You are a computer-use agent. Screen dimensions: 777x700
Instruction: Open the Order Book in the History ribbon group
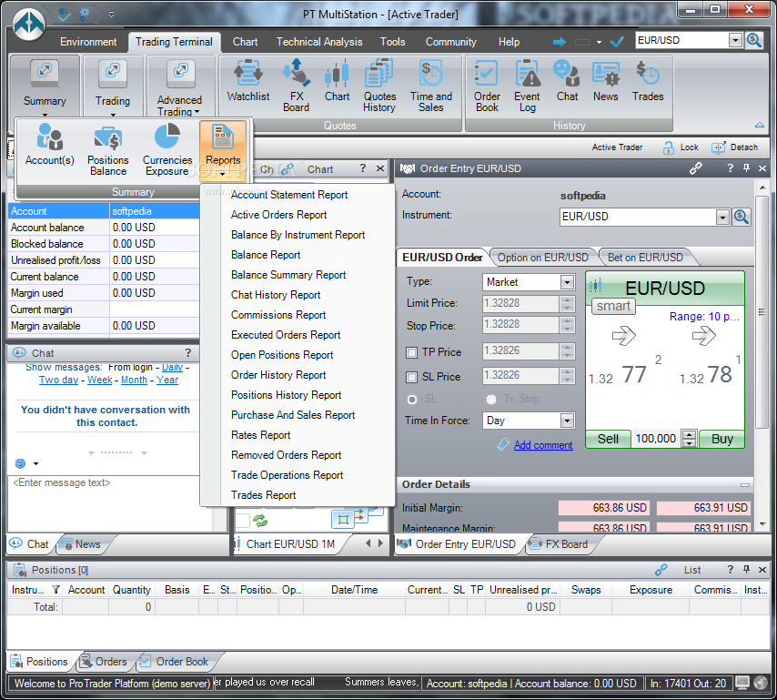click(487, 86)
